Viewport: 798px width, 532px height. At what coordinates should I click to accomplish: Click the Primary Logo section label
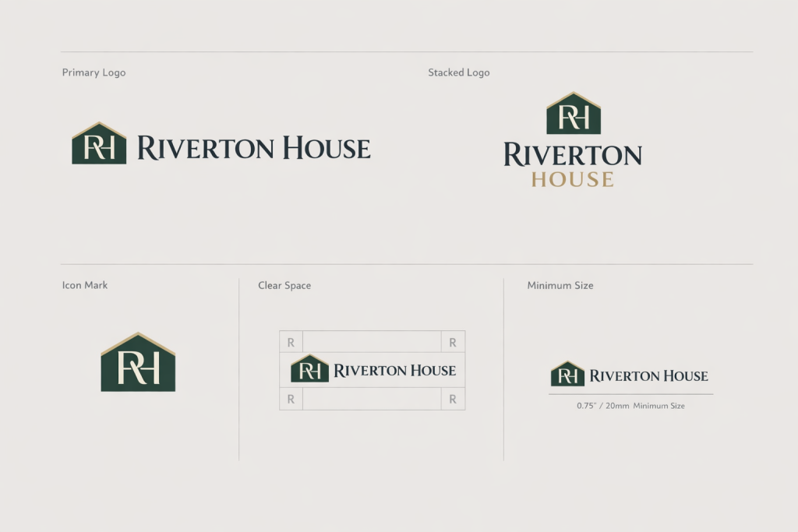point(94,72)
